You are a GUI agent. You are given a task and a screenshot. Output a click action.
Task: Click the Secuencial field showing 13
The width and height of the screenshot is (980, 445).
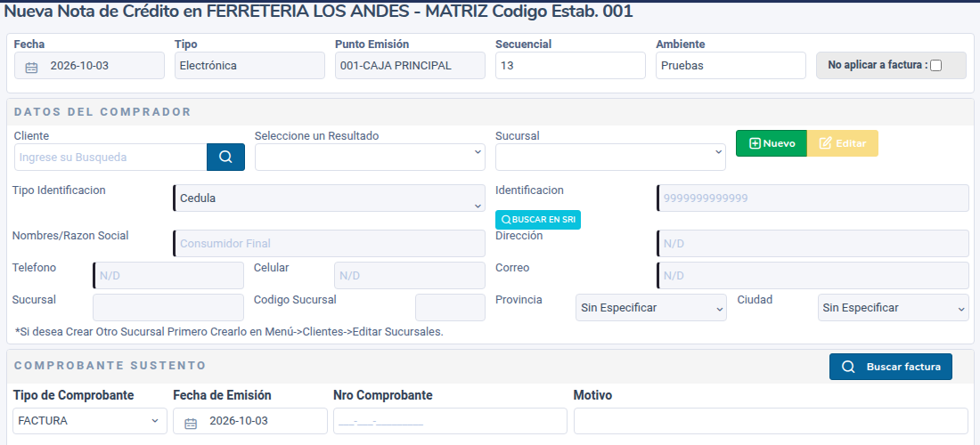click(570, 66)
